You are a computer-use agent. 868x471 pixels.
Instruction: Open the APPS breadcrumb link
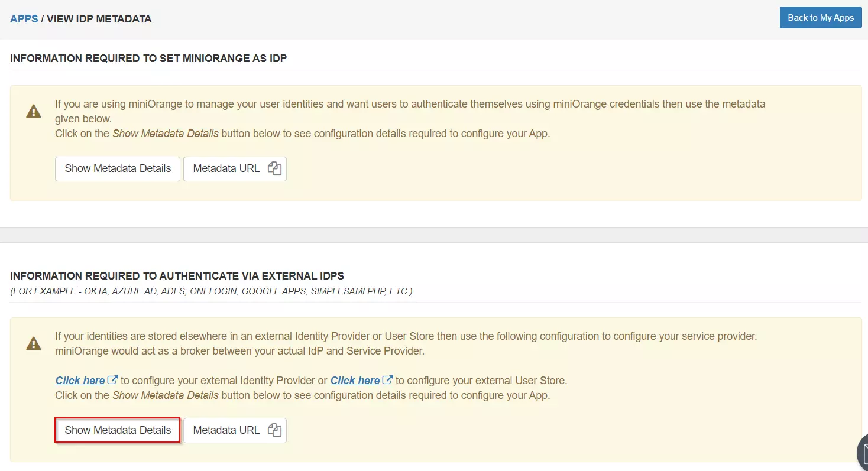click(24, 18)
